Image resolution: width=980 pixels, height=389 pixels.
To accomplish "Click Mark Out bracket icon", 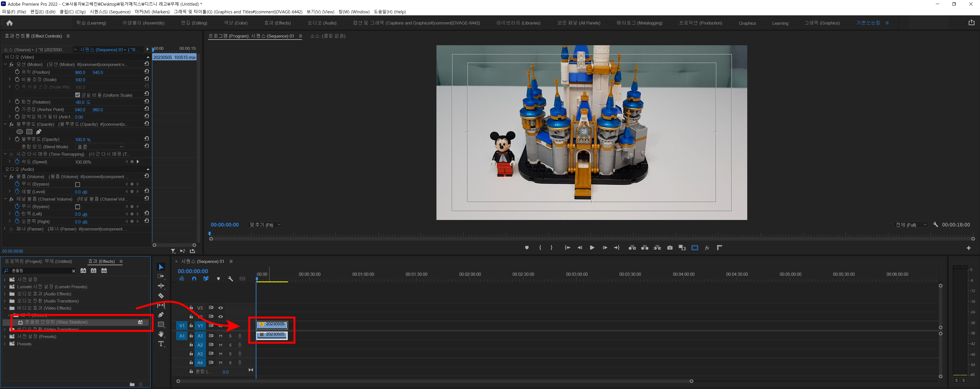I will point(552,248).
